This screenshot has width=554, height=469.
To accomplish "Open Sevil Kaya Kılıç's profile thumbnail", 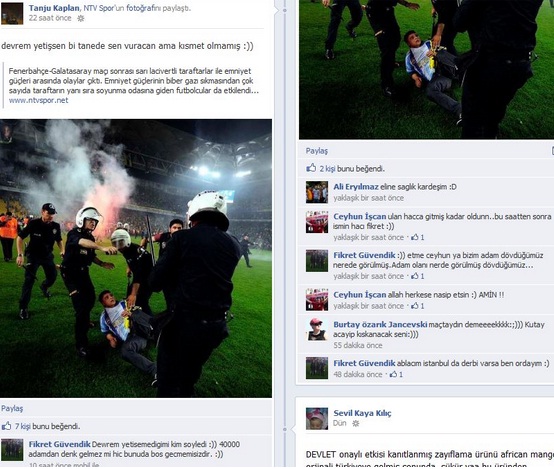I will (x=317, y=418).
